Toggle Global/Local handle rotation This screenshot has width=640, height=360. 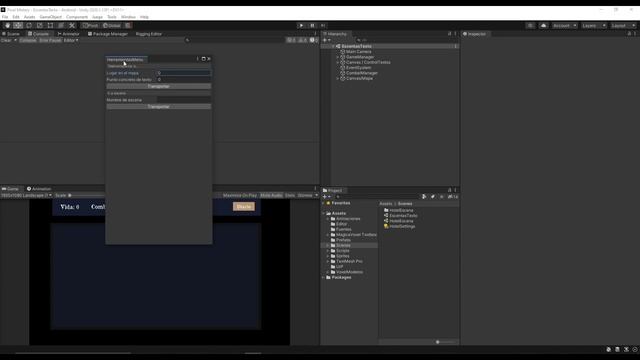coord(111,25)
